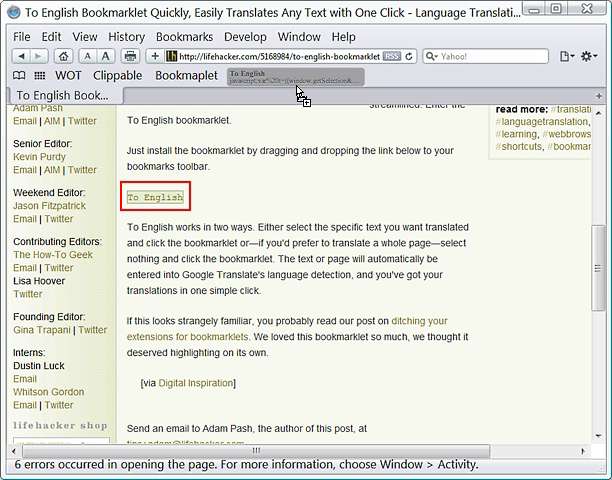Click into the URL address field
Viewport: 612px width, 480px height.
point(279,57)
